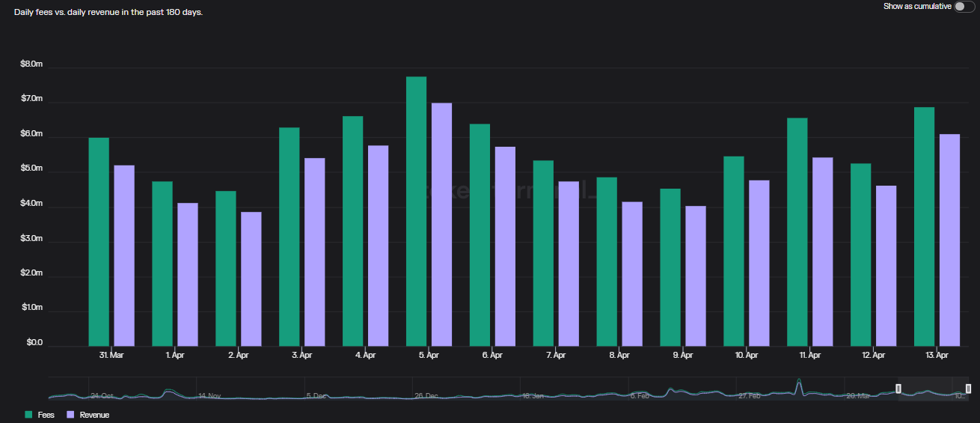
Task: Select the 7. Apr Revenue bar
Action: pos(569,264)
